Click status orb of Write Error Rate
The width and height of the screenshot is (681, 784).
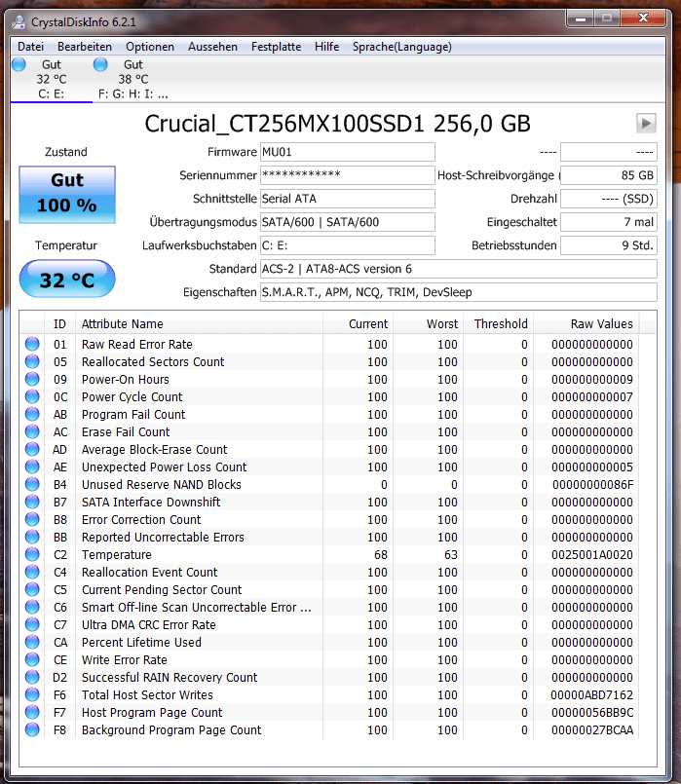pos(32,659)
